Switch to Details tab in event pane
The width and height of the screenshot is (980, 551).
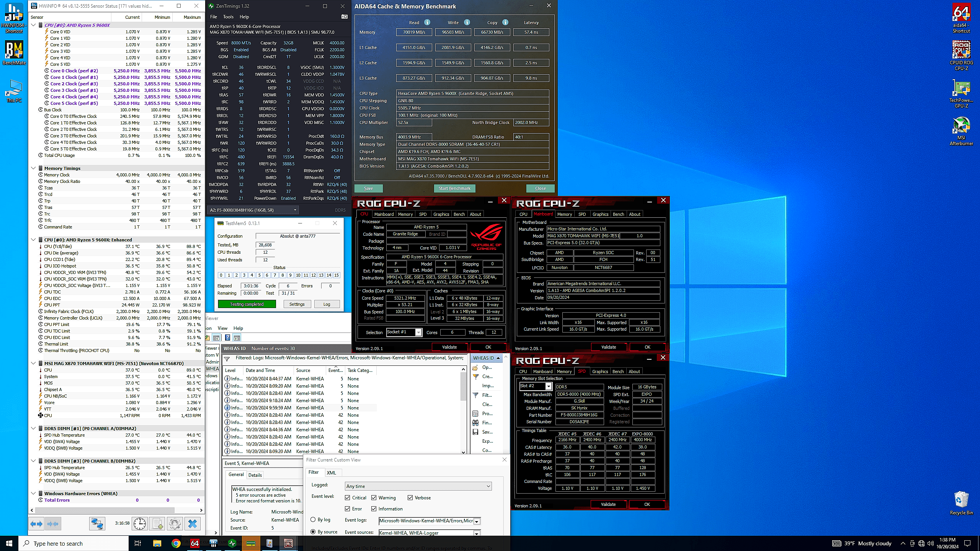pyautogui.click(x=255, y=475)
